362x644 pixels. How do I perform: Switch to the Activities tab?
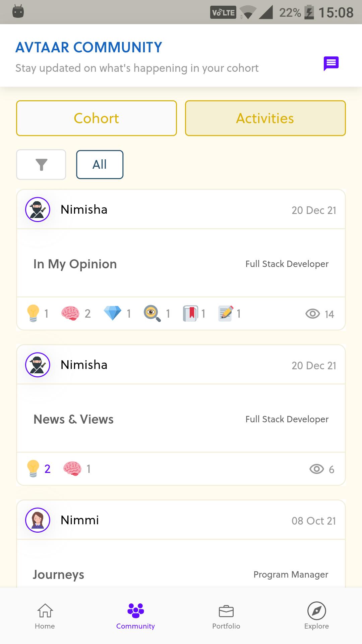coord(265,118)
